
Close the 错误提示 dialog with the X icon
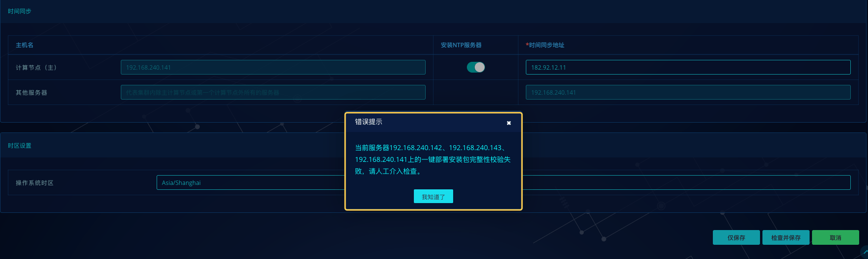(x=509, y=123)
